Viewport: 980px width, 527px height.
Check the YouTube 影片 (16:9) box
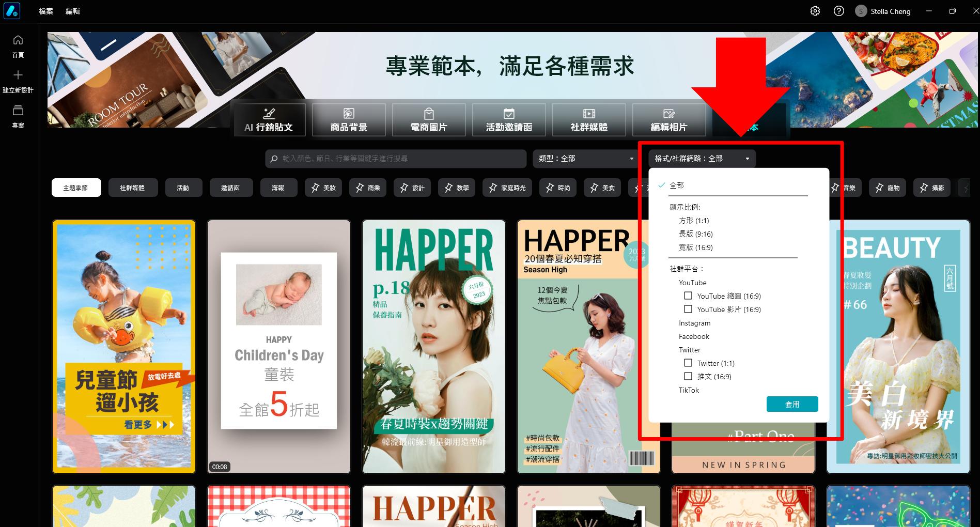[x=688, y=309]
